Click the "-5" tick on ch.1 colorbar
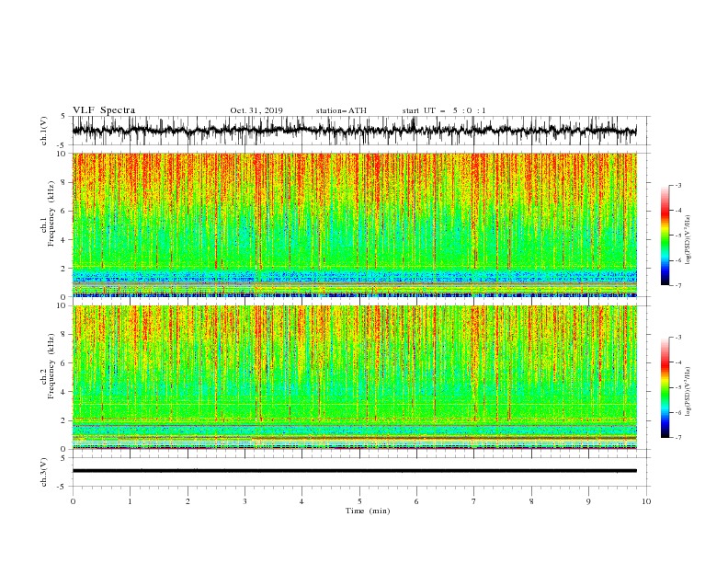This screenshot has width=728, height=563. (678, 236)
